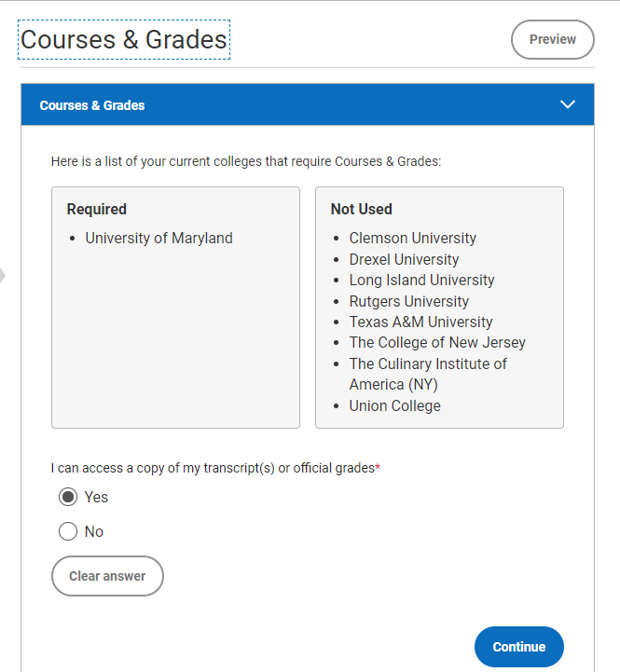The height and width of the screenshot is (672, 620).
Task: Click Texas A&M University list entry
Action: tap(420, 322)
